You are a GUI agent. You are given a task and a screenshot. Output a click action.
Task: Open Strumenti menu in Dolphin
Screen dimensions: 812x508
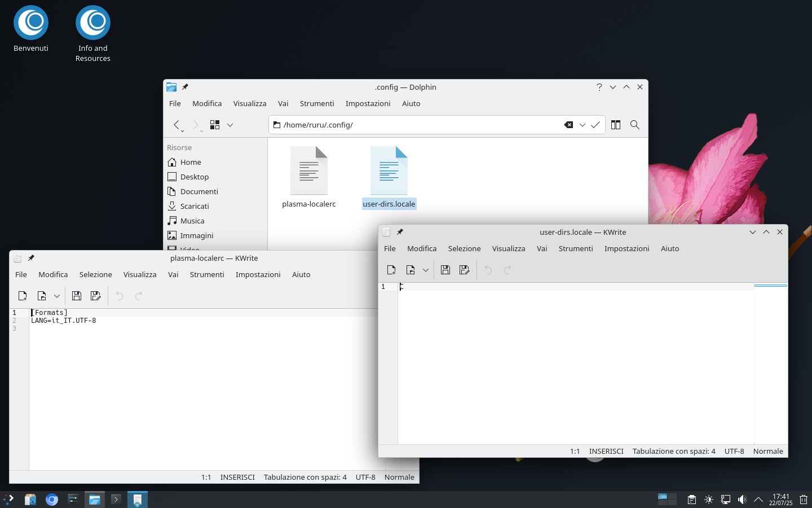(x=316, y=103)
